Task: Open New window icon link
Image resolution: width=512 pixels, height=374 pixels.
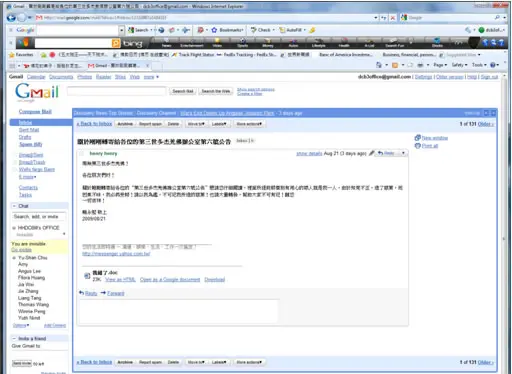Action: (x=417, y=138)
